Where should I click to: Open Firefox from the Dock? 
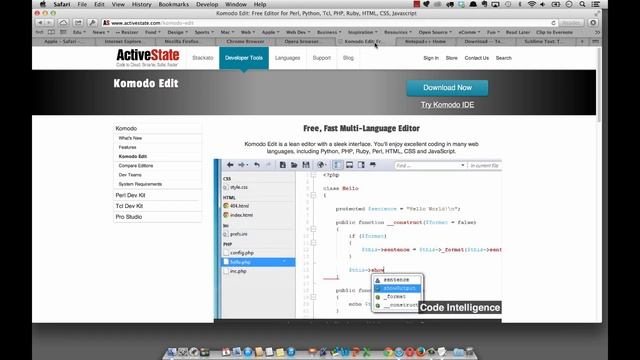click(420, 351)
